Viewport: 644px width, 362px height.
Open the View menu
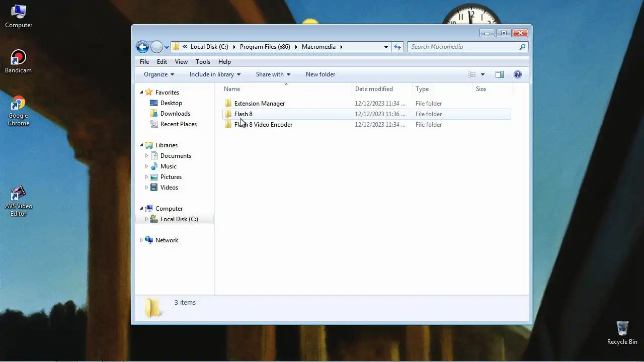(181, 62)
